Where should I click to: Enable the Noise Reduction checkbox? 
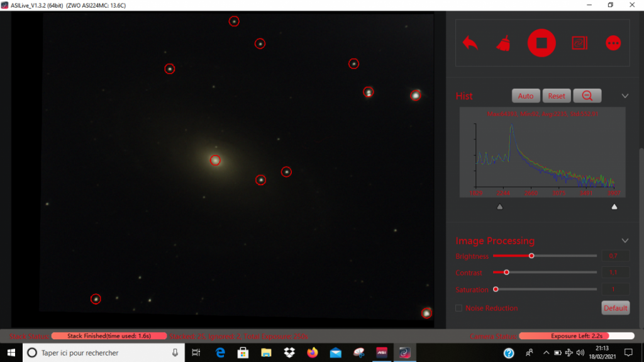[x=458, y=308]
